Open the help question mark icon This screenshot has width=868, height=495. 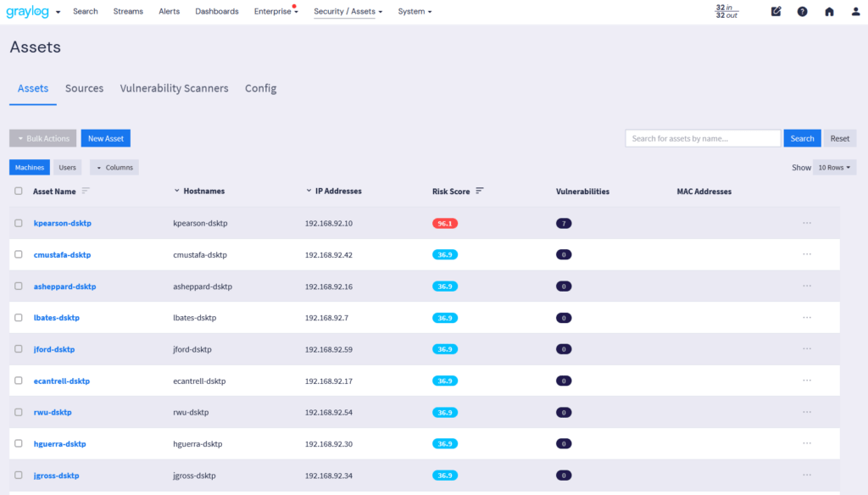(802, 12)
